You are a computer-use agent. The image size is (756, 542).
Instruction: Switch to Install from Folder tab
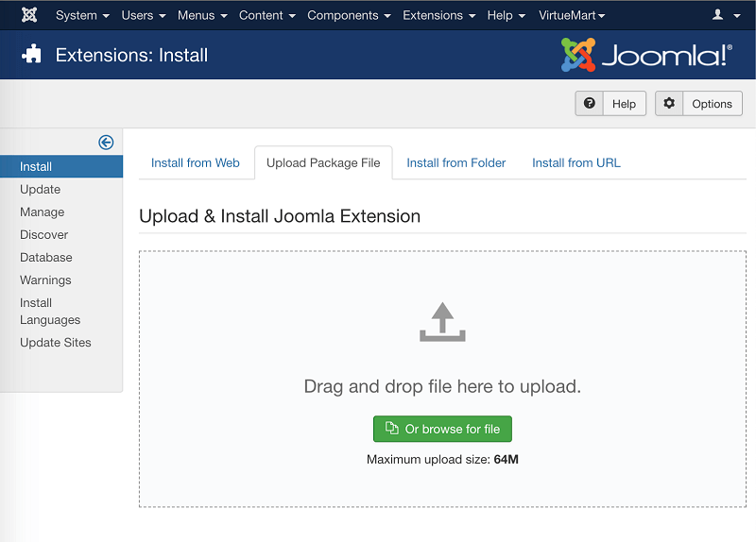456,162
